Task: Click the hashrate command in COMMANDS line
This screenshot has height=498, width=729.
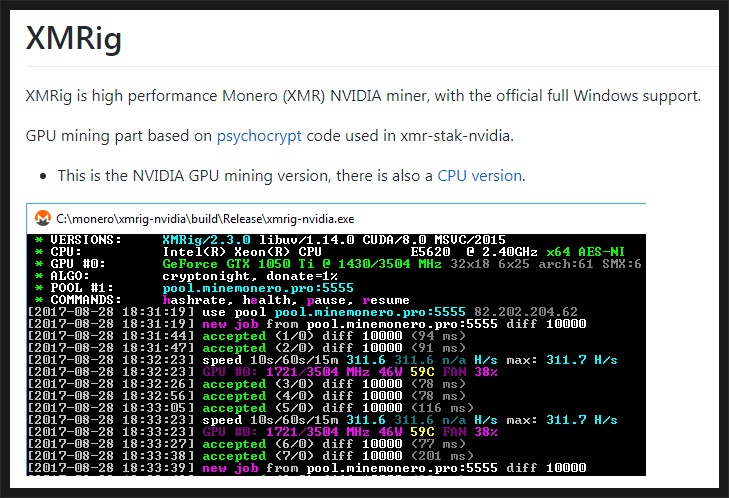Action: pos(194,300)
